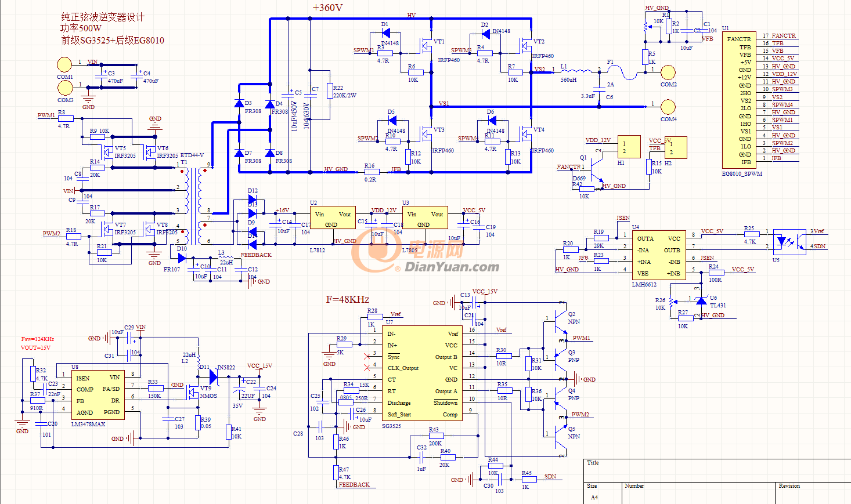851x504 pixels.
Task: Click the Fsw=124KHz annotation
Action: pyautogui.click(x=38, y=339)
